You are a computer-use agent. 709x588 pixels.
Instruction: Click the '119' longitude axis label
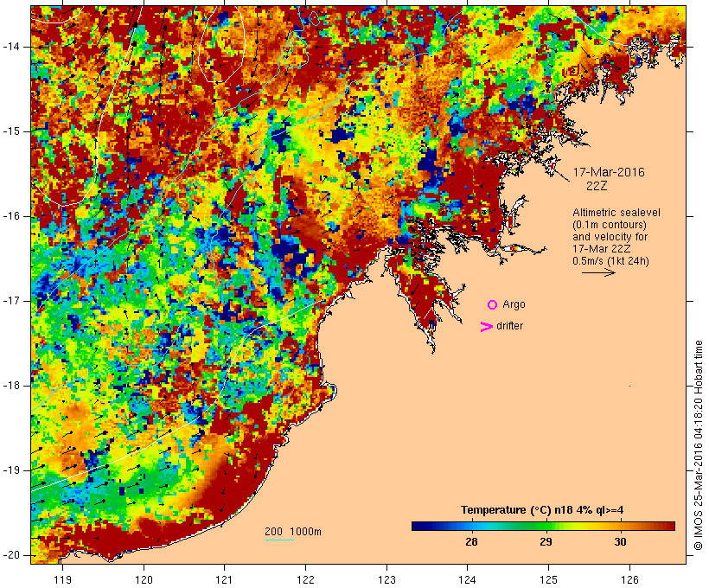62,579
